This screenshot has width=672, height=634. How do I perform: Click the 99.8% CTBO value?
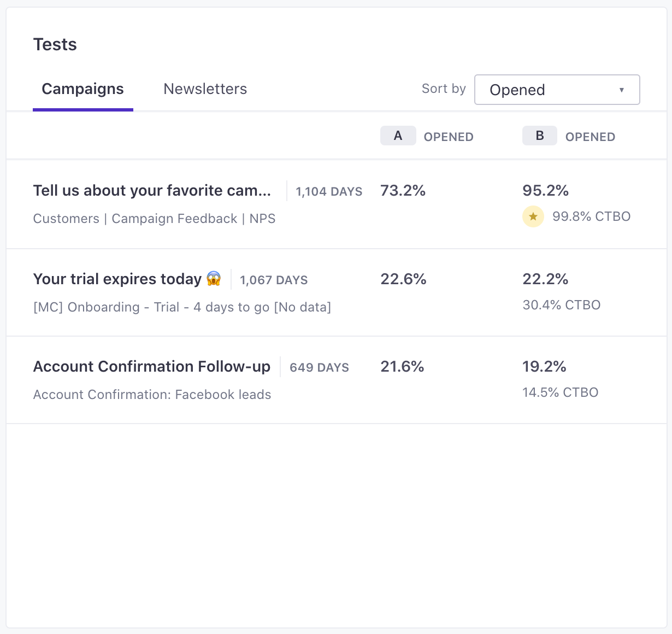591,216
